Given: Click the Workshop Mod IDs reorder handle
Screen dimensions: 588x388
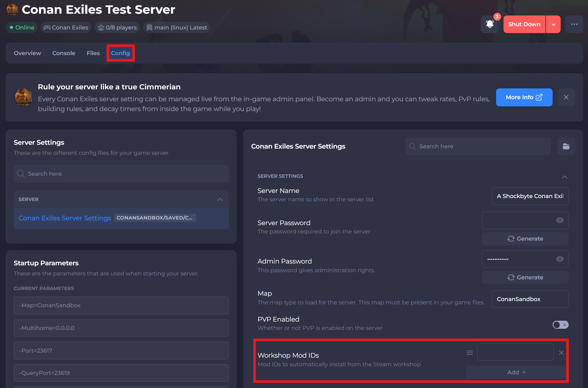Looking at the screenshot, I should coord(470,353).
